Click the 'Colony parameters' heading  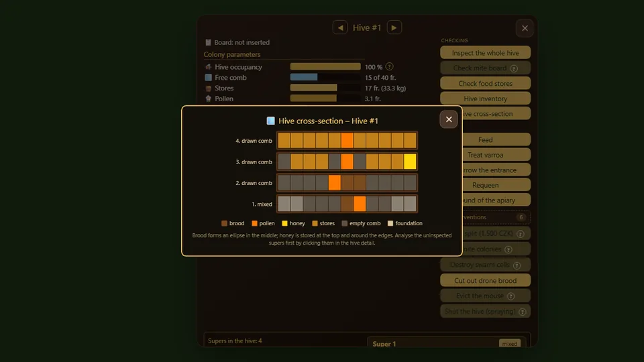[x=232, y=54]
